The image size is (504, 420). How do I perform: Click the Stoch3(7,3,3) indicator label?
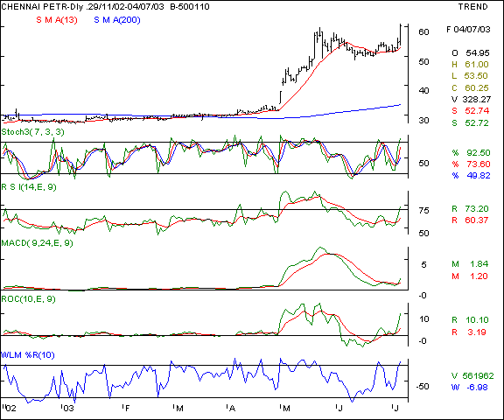(32, 132)
